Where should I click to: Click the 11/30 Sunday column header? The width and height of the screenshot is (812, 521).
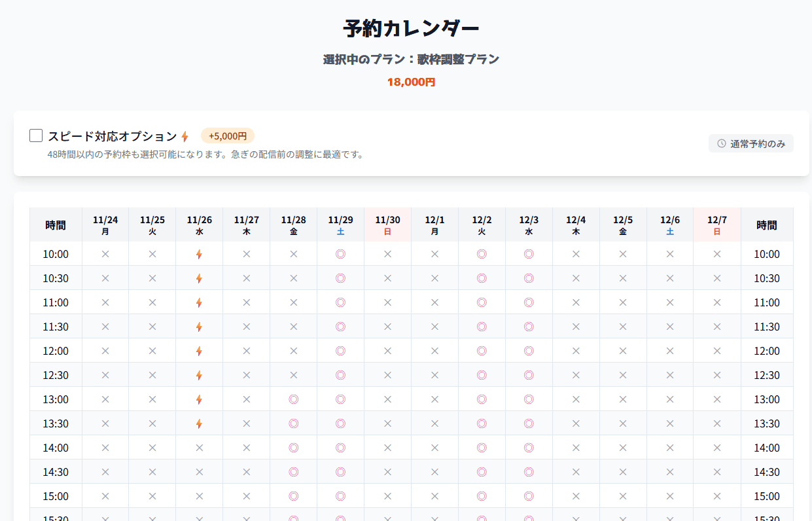coord(387,225)
